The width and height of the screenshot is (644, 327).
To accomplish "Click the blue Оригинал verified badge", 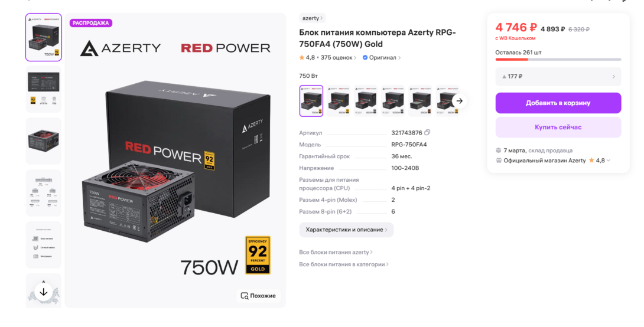I will (365, 58).
